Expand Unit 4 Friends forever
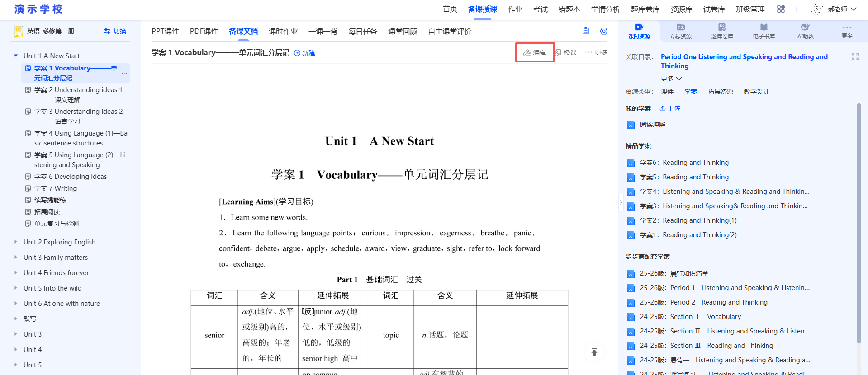868x375 pixels. pos(16,272)
